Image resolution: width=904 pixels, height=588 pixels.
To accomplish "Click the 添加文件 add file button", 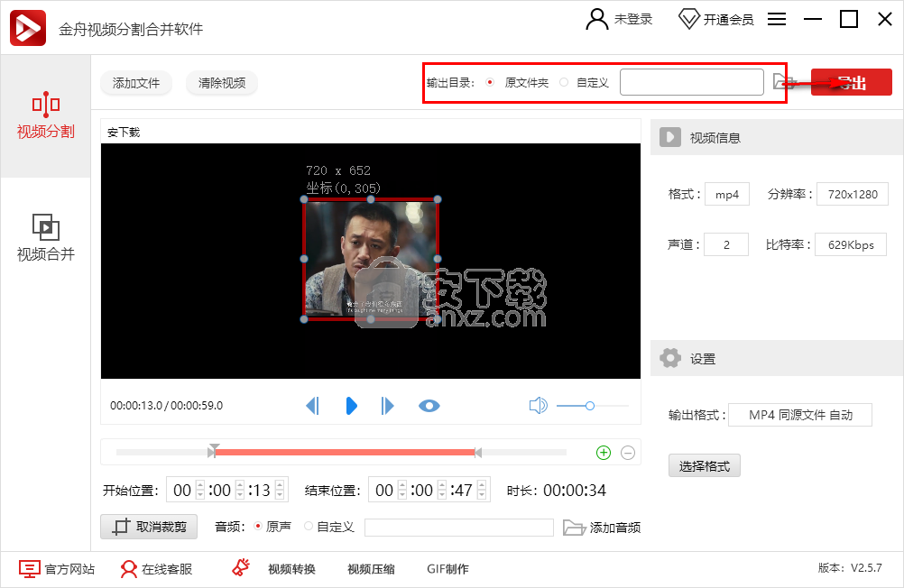I will pos(136,83).
